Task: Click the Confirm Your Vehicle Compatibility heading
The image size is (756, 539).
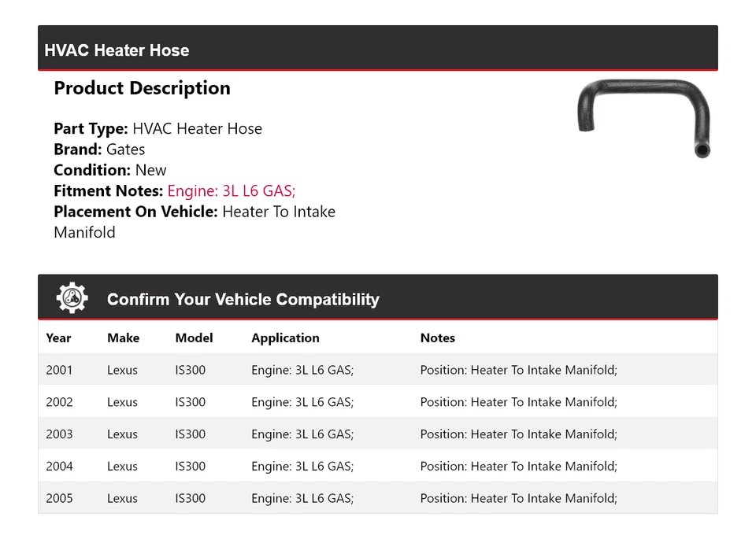Action: (x=243, y=299)
